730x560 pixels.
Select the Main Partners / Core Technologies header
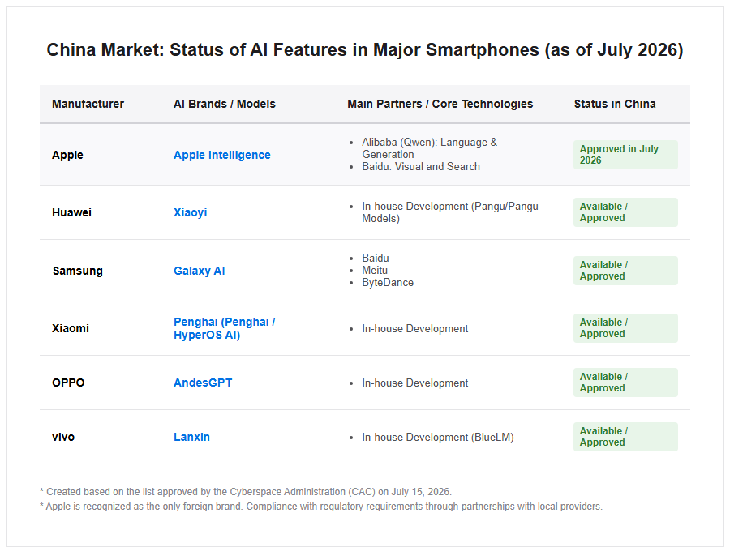[440, 104]
